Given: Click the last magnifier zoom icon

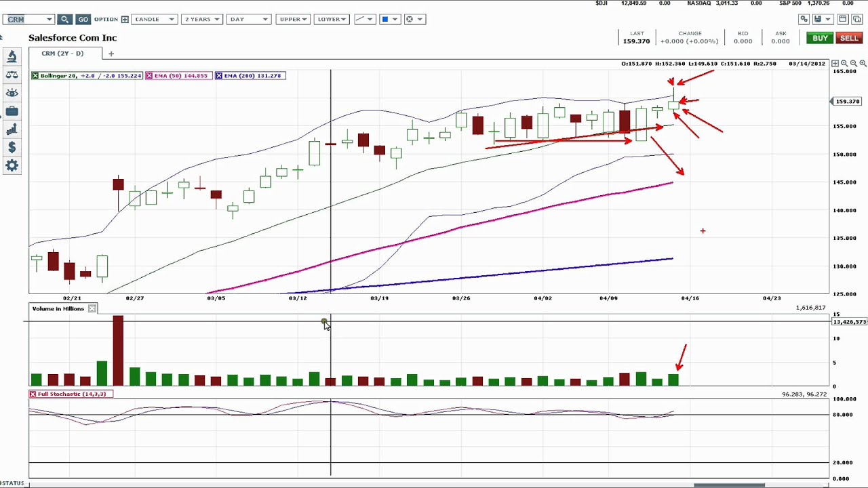Looking at the screenshot, I should coord(863,63).
